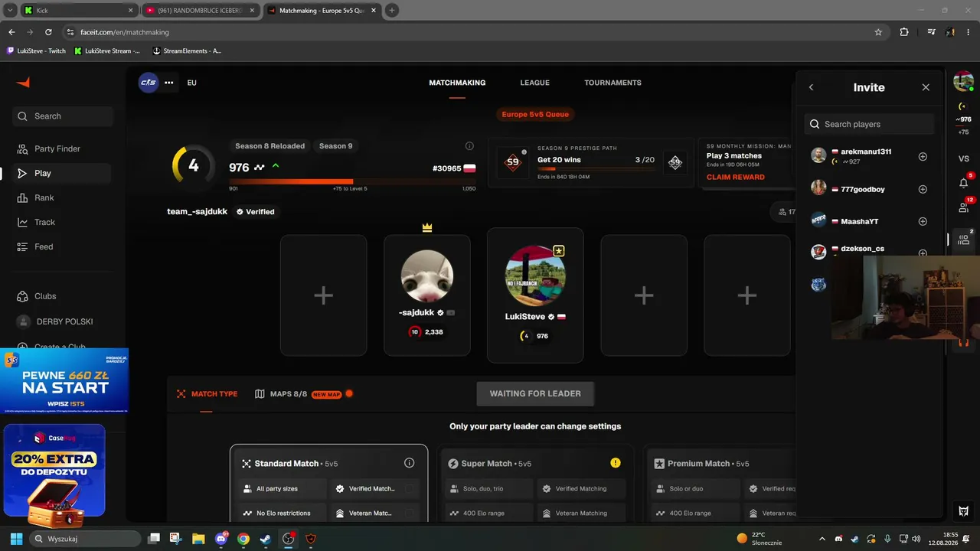Click the S9 prestige path badge

coord(513,162)
